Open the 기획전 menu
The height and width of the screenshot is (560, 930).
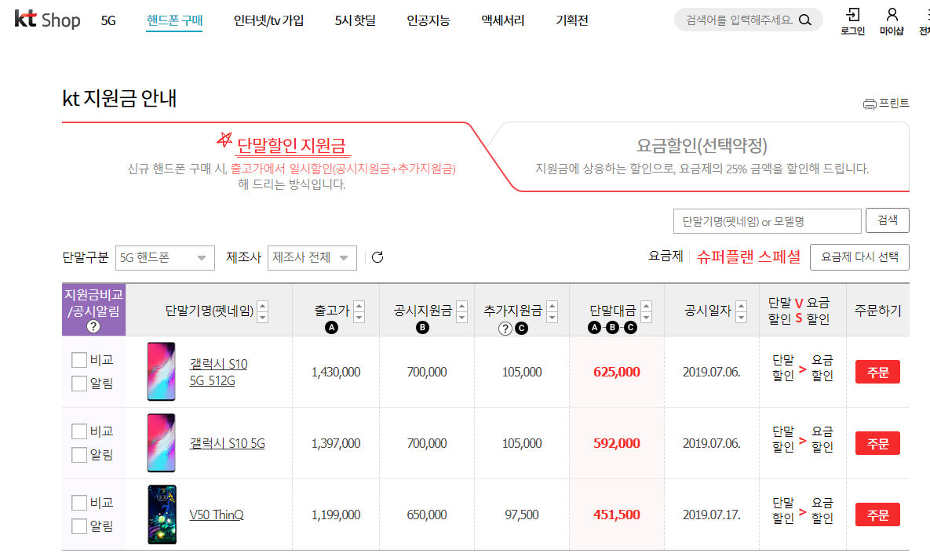click(x=572, y=20)
